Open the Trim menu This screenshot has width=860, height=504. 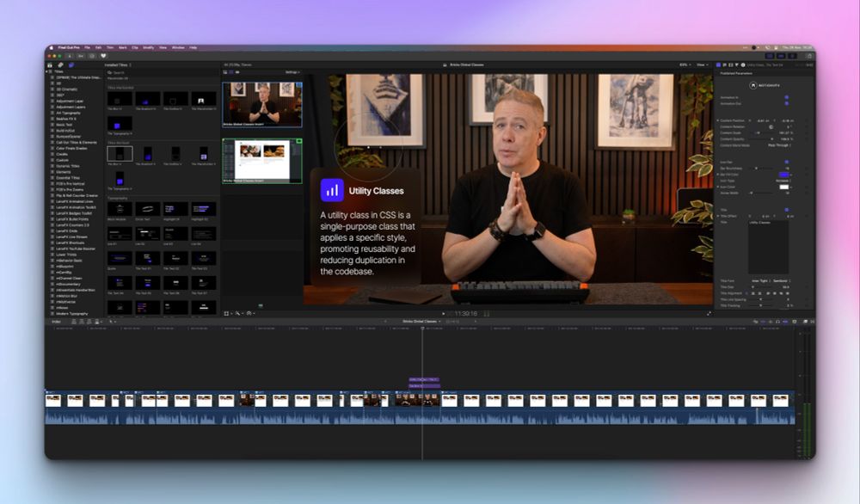pos(110,47)
